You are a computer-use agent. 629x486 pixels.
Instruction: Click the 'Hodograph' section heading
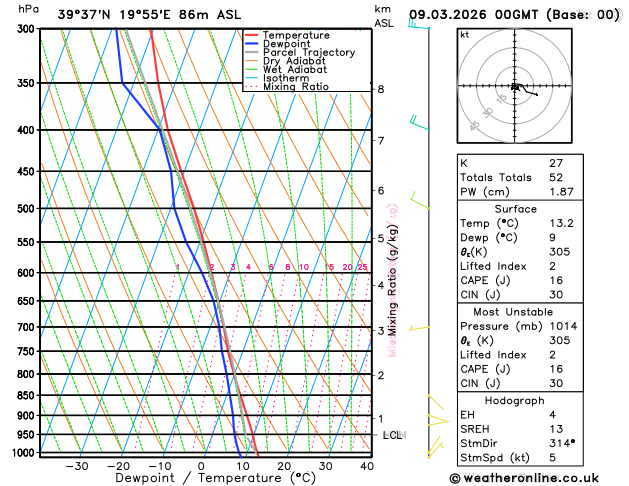pyautogui.click(x=515, y=401)
